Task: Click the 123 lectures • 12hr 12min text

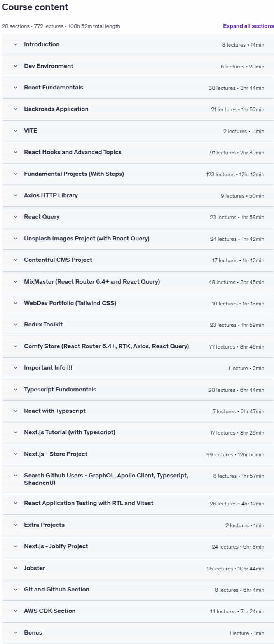Action: tap(235, 174)
